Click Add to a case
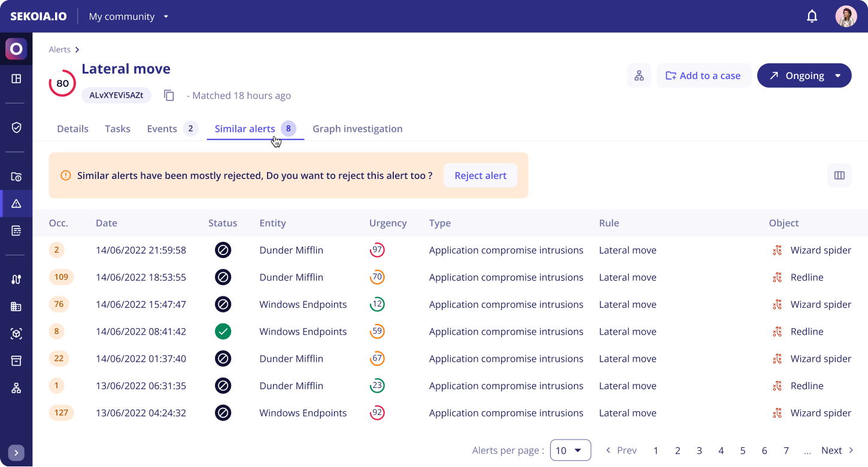868x467 pixels. pyautogui.click(x=704, y=75)
